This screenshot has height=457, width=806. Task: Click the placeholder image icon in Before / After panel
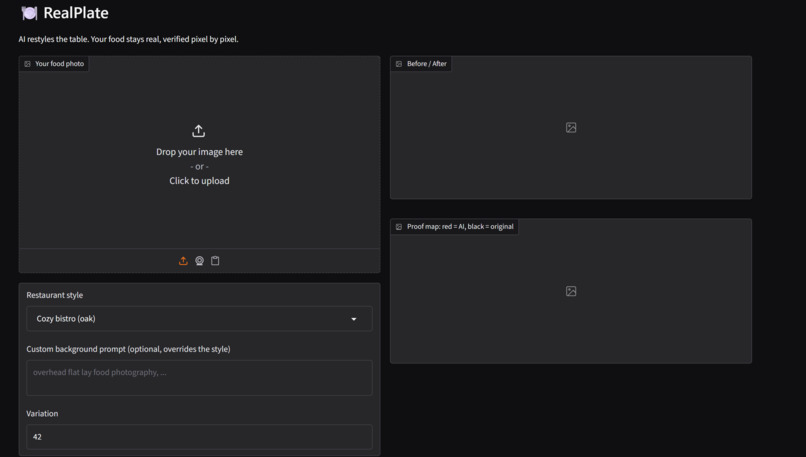(571, 127)
